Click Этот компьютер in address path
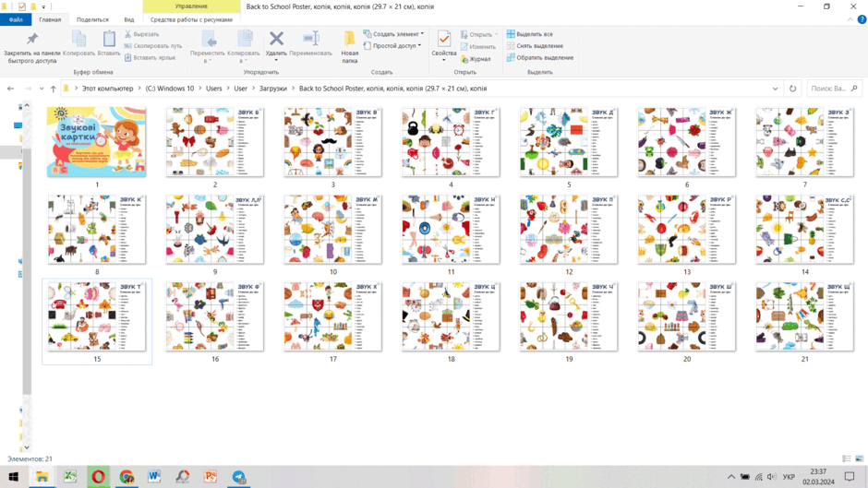 [x=107, y=89]
